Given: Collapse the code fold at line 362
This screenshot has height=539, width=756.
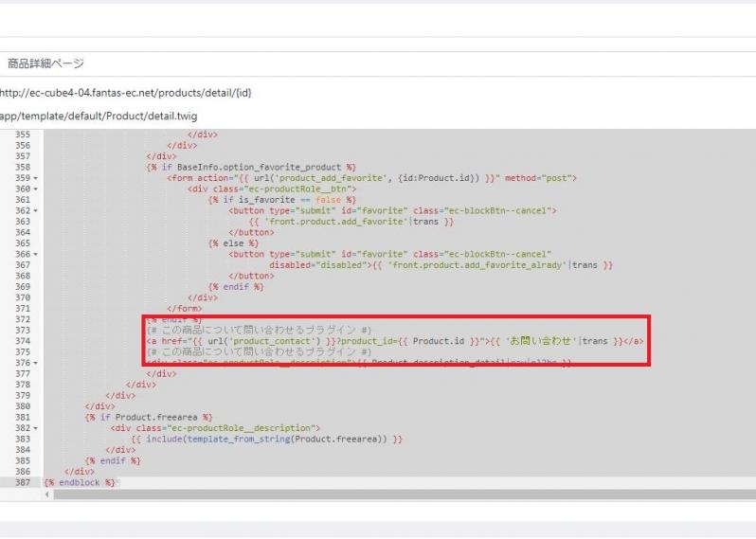Looking at the screenshot, I should tap(36, 210).
